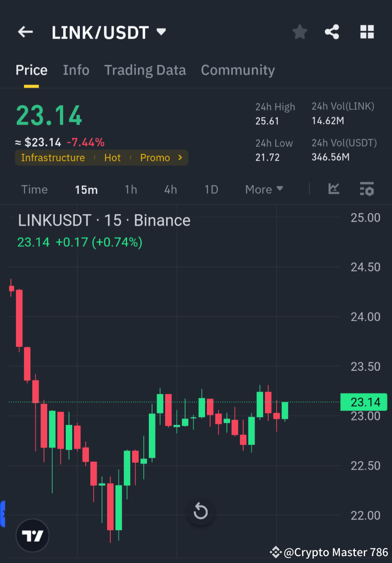
Task: Open TradingView via its logo
Action: coord(32,535)
